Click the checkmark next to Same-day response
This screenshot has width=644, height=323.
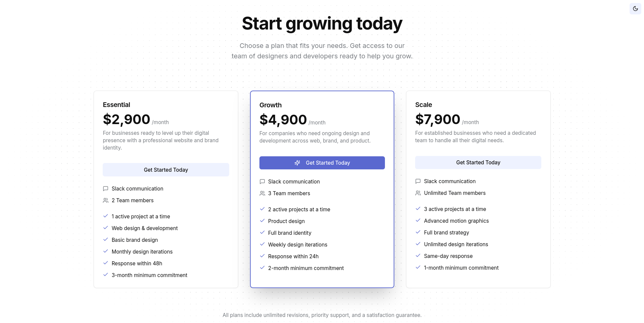point(418,256)
